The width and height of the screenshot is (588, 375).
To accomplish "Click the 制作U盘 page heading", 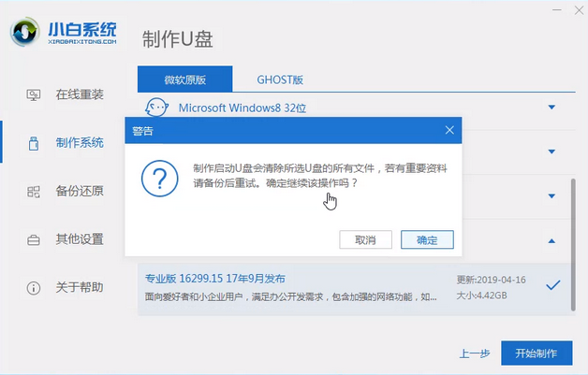I will 177,39.
